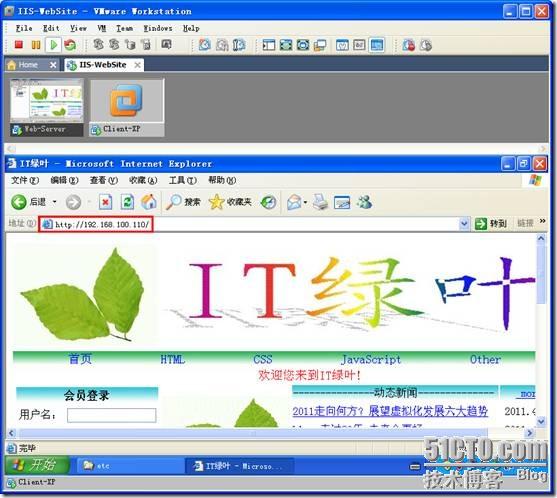Select the Web-Server VM thumbnail
Screen dimensions: 557x498
click(47, 107)
